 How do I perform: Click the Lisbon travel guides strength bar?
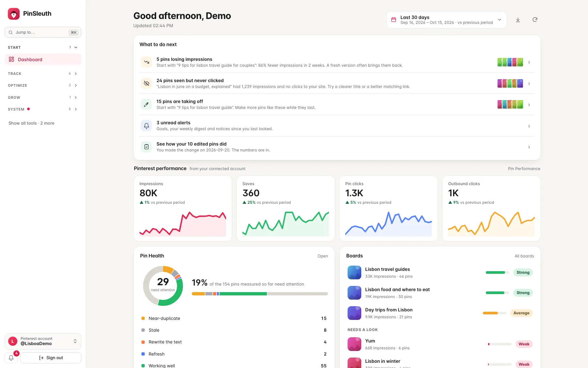click(x=497, y=272)
